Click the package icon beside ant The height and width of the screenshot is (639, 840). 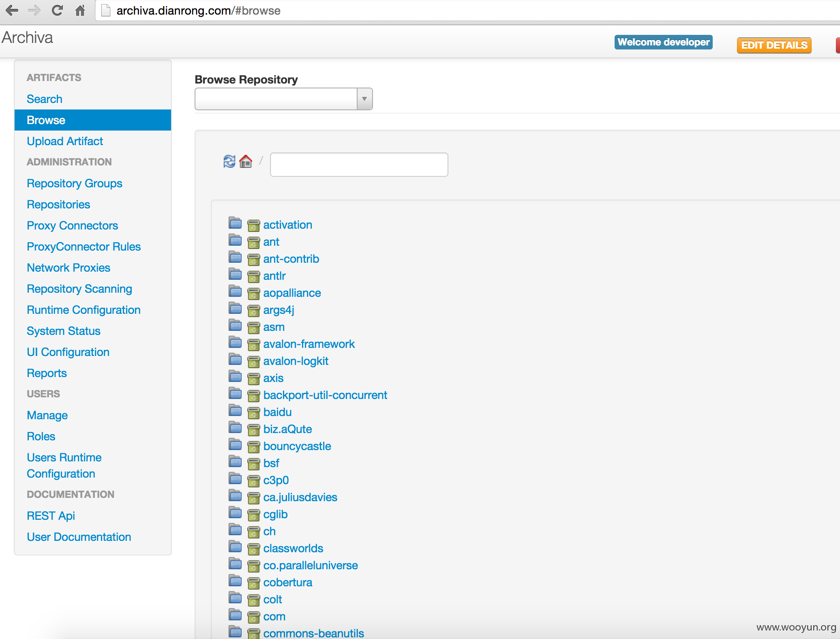(254, 242)
